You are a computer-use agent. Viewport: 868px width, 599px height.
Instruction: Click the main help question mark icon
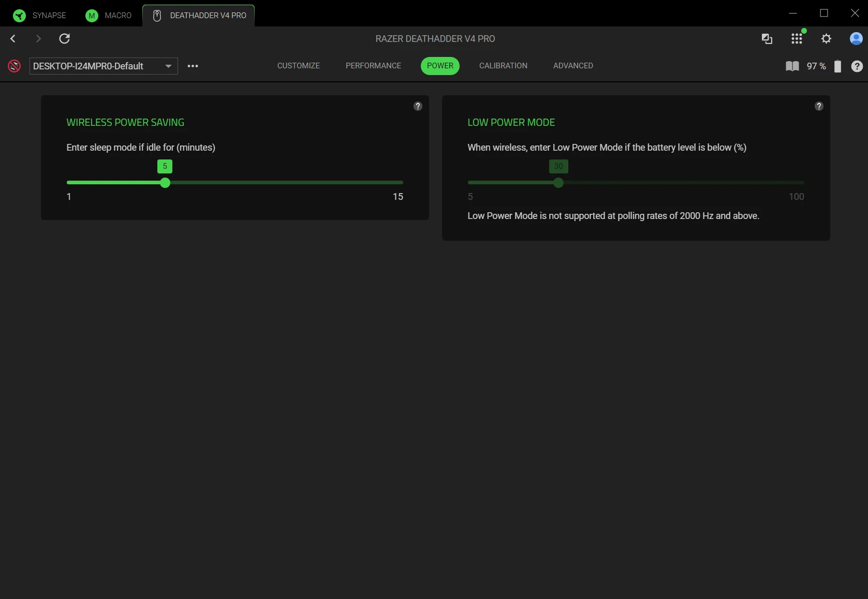pyautogui.click(x=857, y=66)
